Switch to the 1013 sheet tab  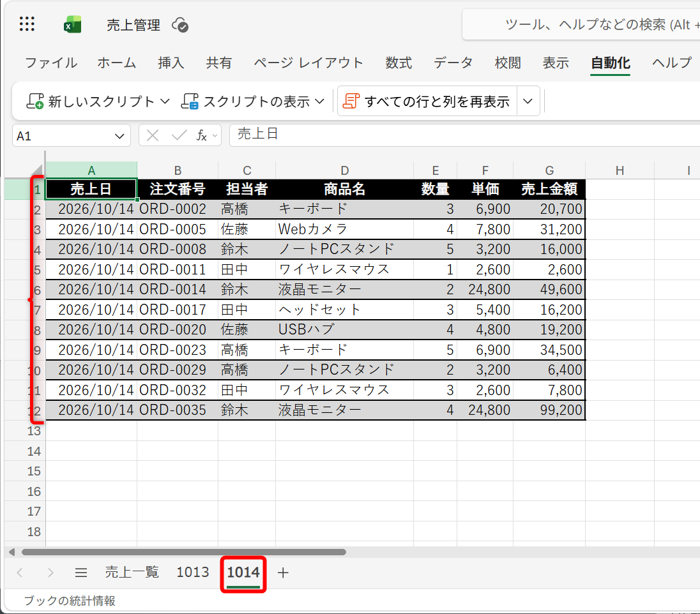[193, 572]
